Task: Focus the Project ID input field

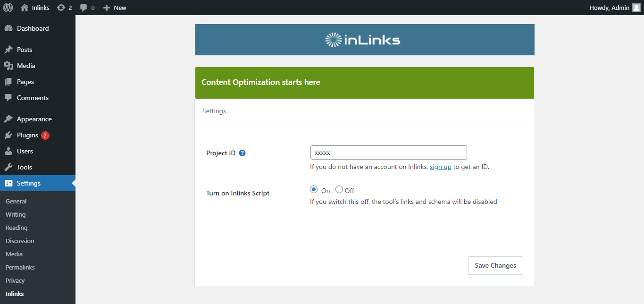Action: pyautogui.click(x=389, y=152)
